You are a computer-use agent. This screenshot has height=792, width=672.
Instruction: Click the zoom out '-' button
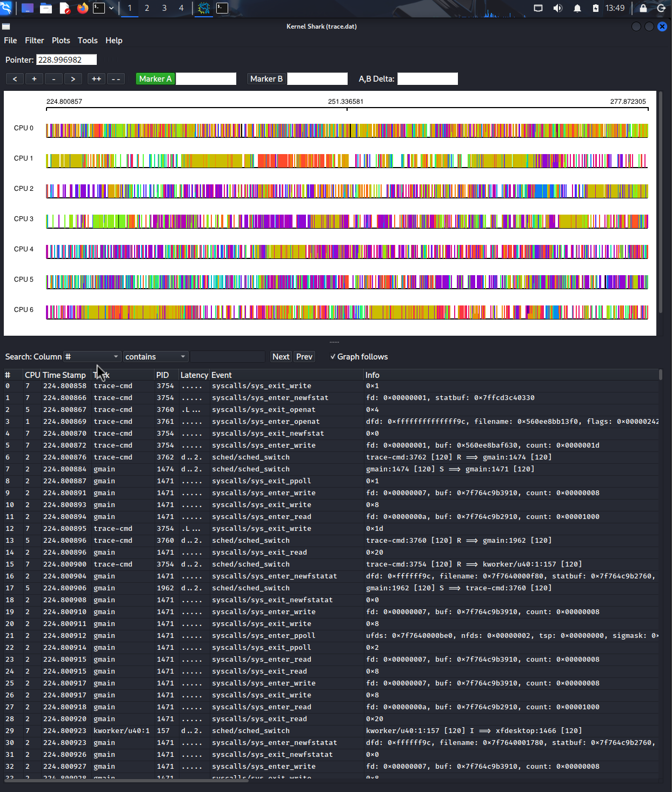54,79
